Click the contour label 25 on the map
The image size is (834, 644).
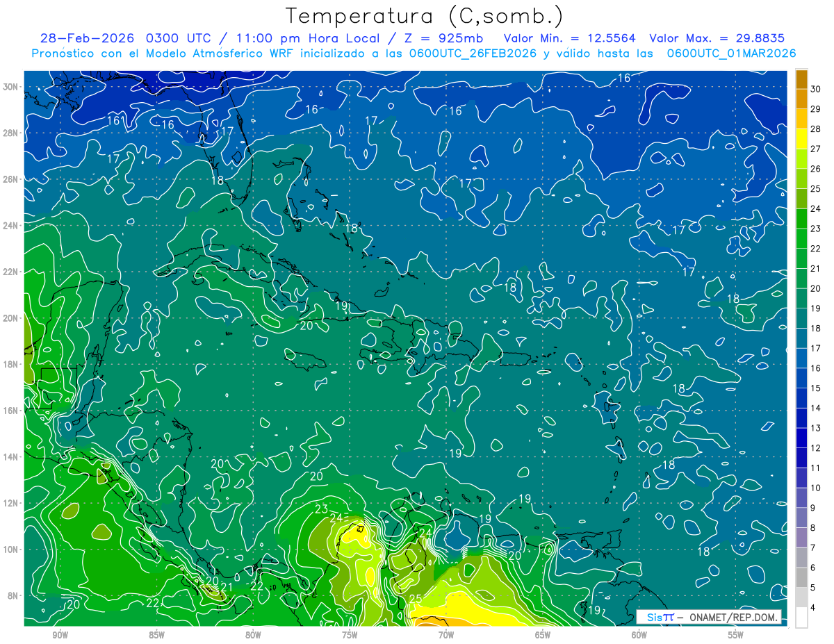pyautogui.click(x=416, y=600)
